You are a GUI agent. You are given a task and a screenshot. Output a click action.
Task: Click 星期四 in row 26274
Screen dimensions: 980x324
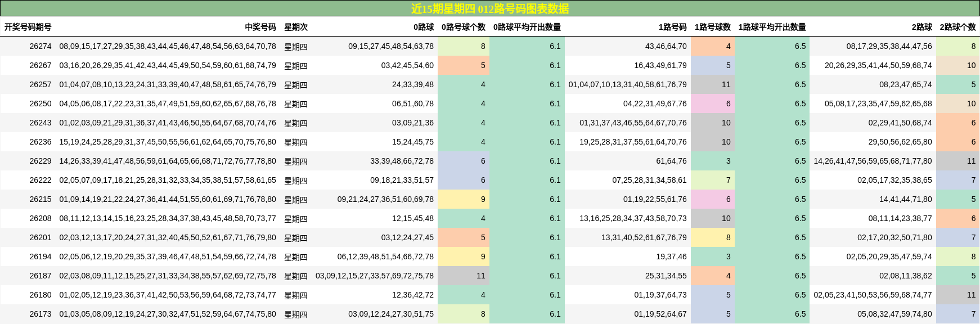click(296, 46)
